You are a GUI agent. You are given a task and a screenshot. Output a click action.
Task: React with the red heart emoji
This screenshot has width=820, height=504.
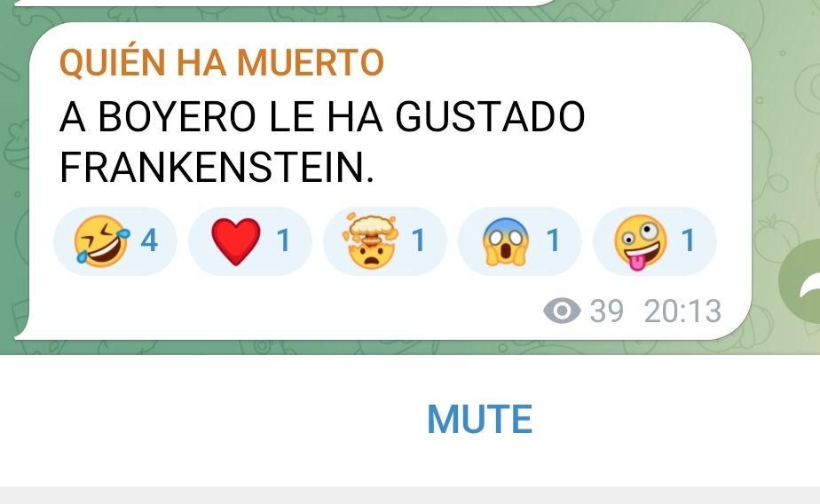[x=249, y=241]
